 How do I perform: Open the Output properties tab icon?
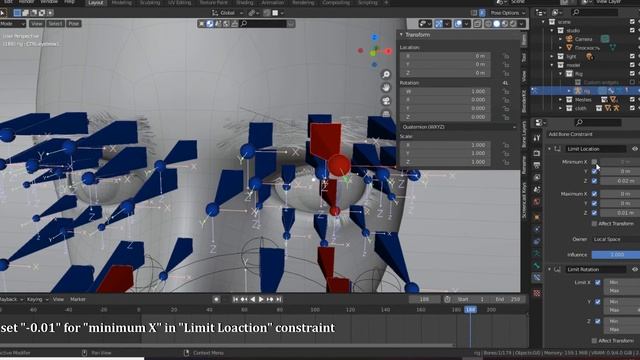coord(537,165)
